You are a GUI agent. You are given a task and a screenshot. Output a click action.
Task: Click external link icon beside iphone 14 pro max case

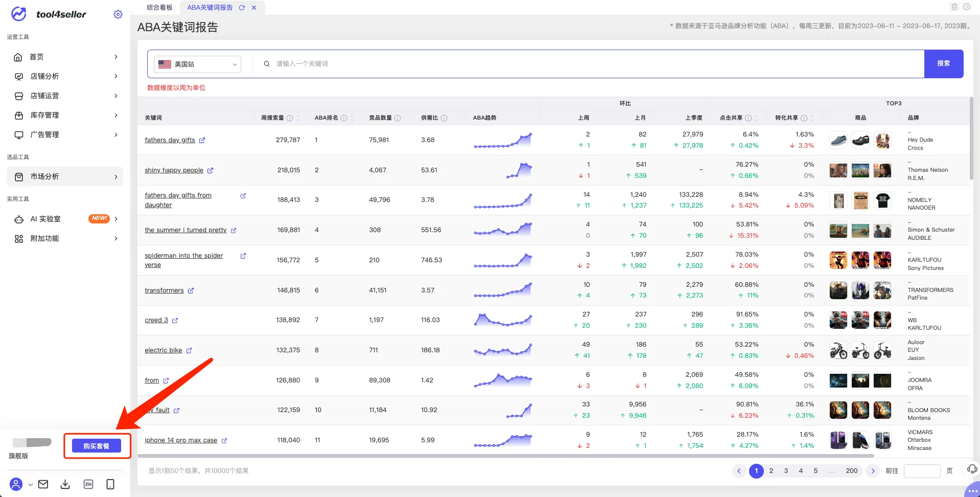pyautogui.click(x=224, y=440)
